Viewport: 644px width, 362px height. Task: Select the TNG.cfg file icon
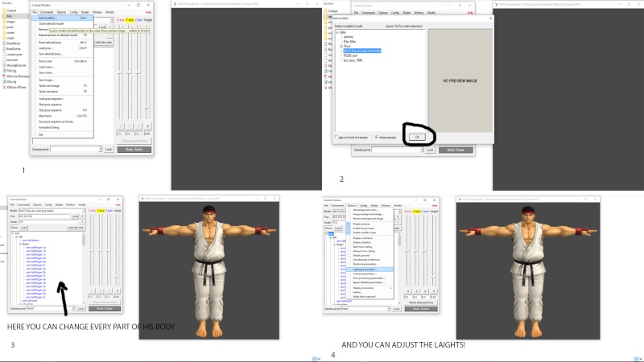(x=4, y=71)
